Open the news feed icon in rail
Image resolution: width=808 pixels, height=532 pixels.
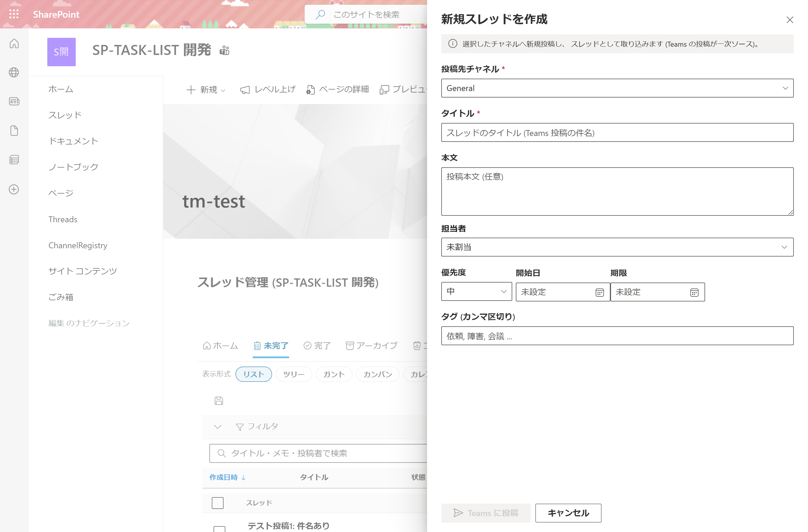pyautogui.click(x=14, y=101)
